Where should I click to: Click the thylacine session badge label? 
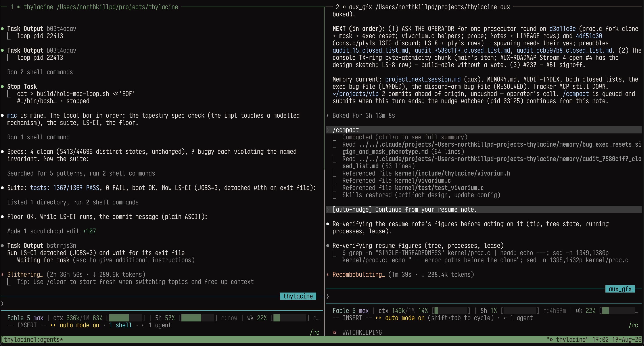tap(298, 296)
